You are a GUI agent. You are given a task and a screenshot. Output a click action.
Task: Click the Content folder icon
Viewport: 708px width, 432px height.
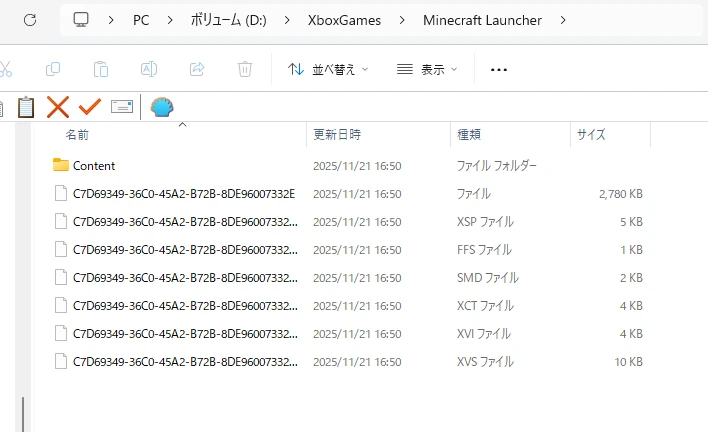tap(61, 165)
